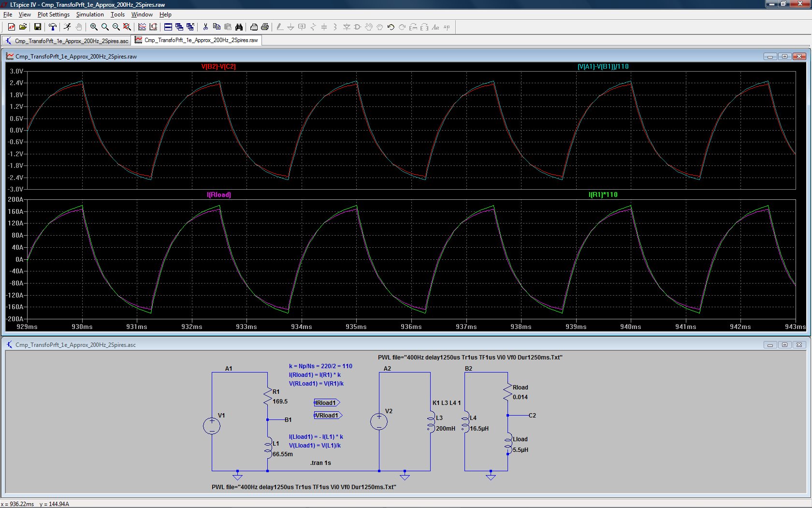The width and height of the screenshot is (812, 508).
Task: Click the red V(B2)-V(C2) trace label
Action: pos(218,66)
